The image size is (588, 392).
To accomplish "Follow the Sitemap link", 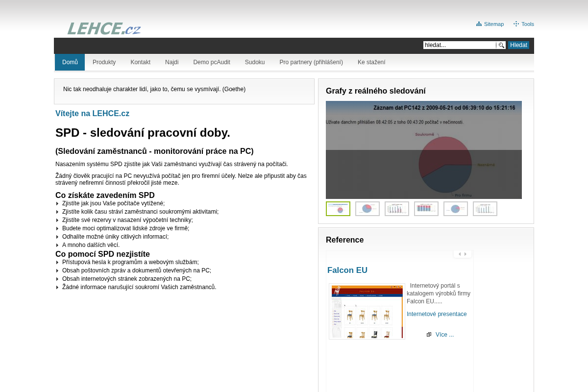I will click(494, 24).
